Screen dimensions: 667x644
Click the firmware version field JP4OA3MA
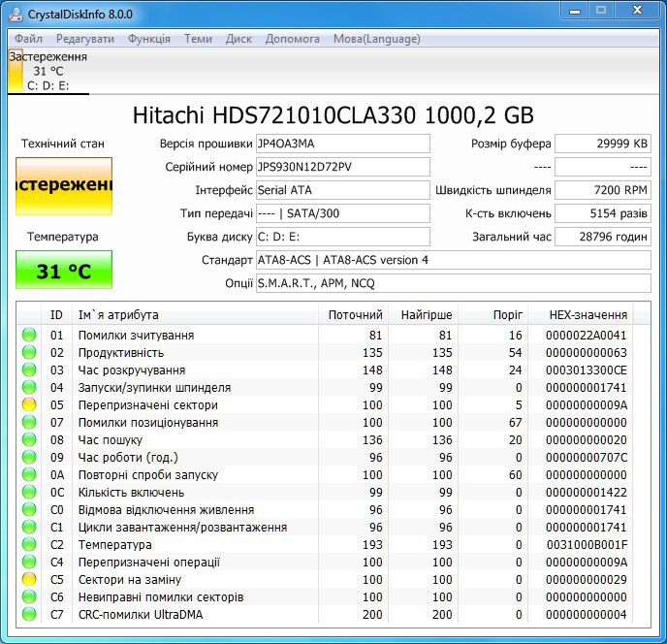pyautogui.click(x=343, y=144)
